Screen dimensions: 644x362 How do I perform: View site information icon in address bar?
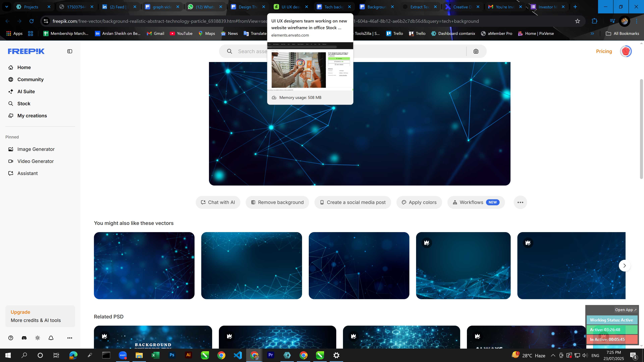46,21
